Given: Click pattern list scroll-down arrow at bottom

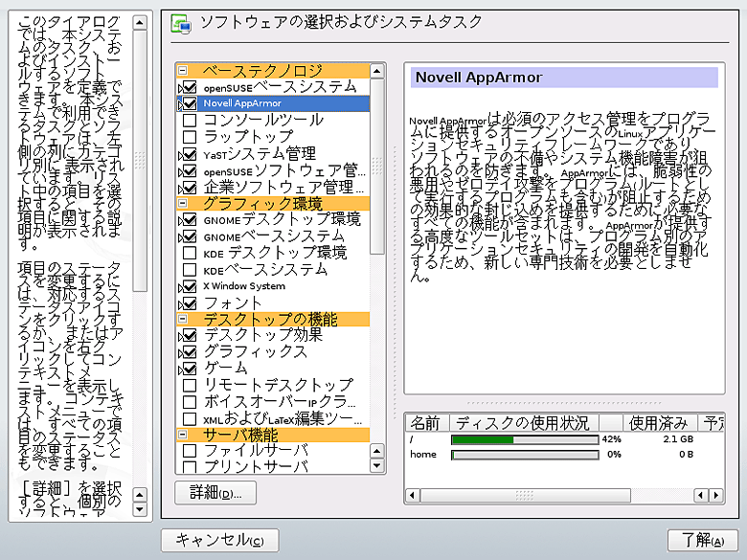Looking at the screenshot, I should point(376,465).
